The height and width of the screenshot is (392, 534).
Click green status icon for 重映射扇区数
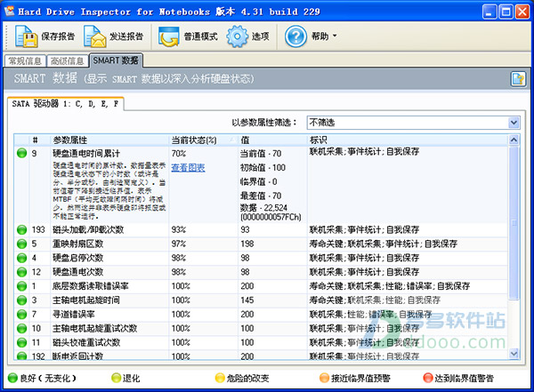[21, 244]
